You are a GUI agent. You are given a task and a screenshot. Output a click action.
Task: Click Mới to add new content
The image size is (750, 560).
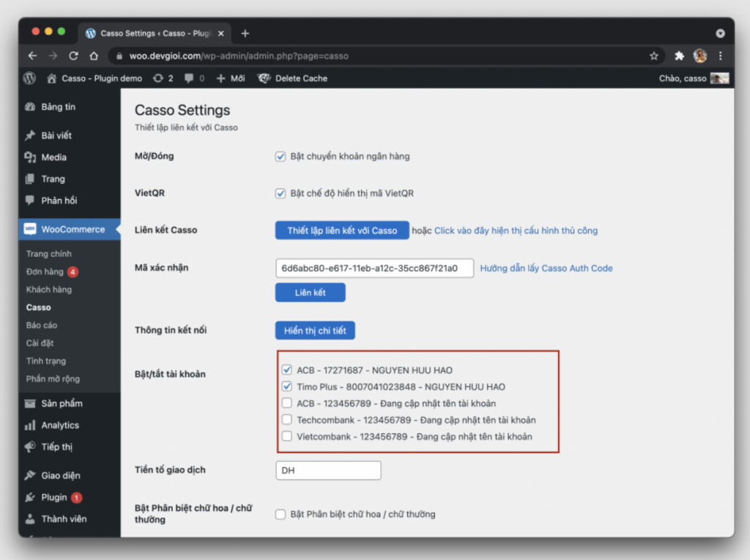[231, 78]
